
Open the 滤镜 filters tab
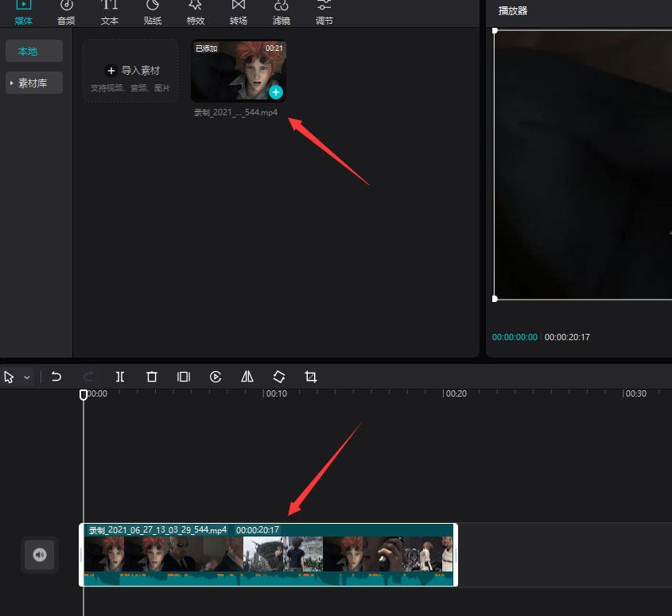[281, 12]
